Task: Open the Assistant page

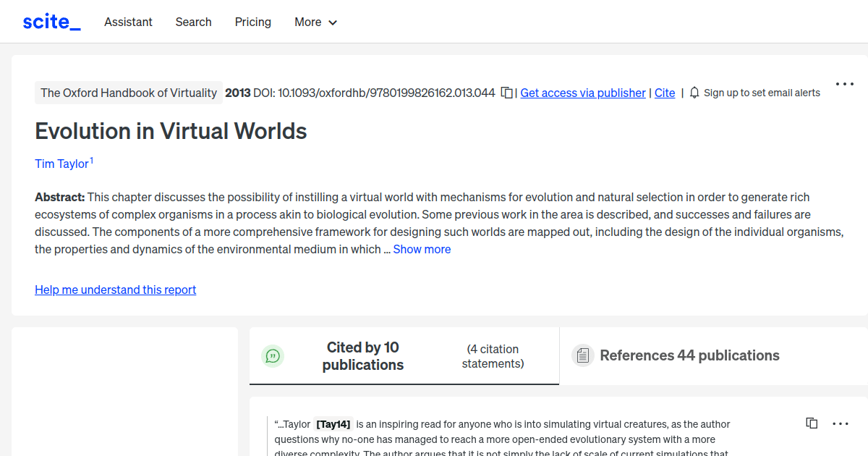Action: coord(128,22)
